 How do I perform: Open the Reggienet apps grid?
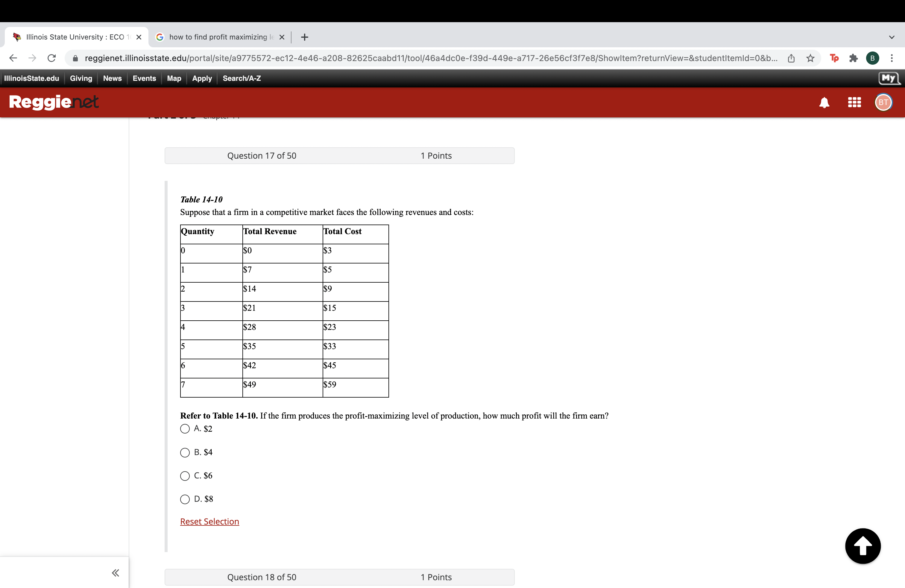point(854,102)
